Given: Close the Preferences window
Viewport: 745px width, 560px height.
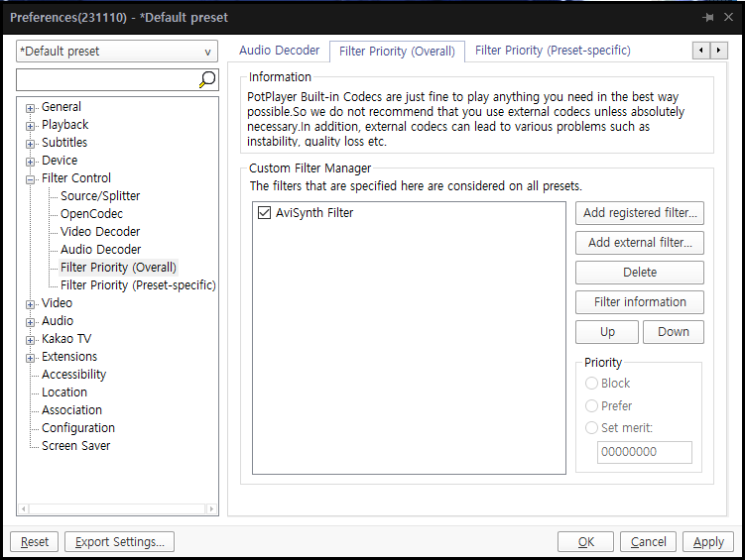Looking at the screenshot, I should click(x=729, y=17).
